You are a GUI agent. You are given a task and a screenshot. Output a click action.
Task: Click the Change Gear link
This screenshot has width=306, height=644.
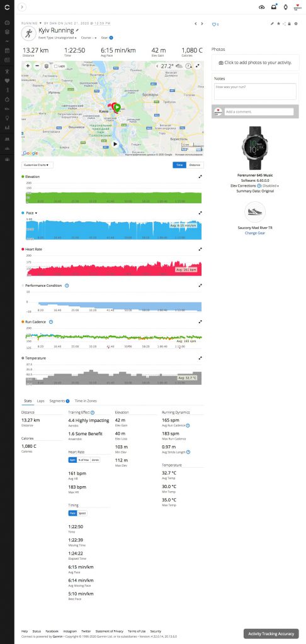(x=255, y=233)
